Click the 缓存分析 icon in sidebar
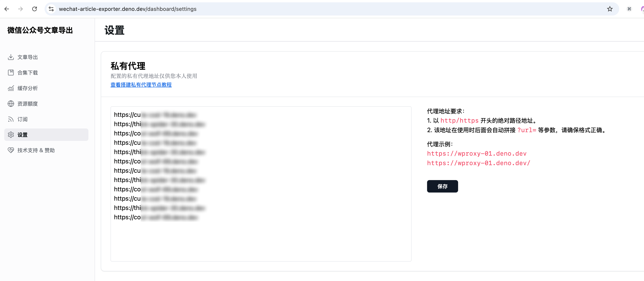 coord(11,88)
